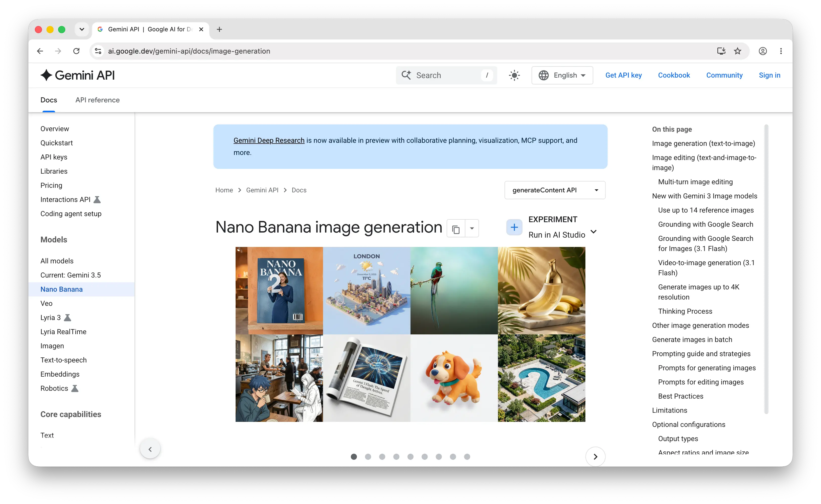This screenshot has width=821, height=504.
Task: Open Veo in the sidebar
Action: point(46,303)
